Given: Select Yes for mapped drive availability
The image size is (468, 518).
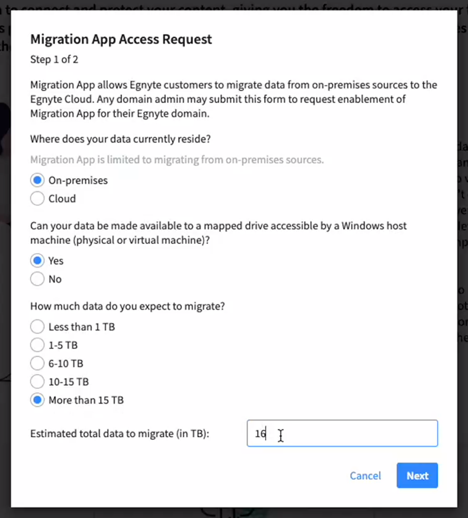Looking at the screenshot, I should (x=37, y=261).
